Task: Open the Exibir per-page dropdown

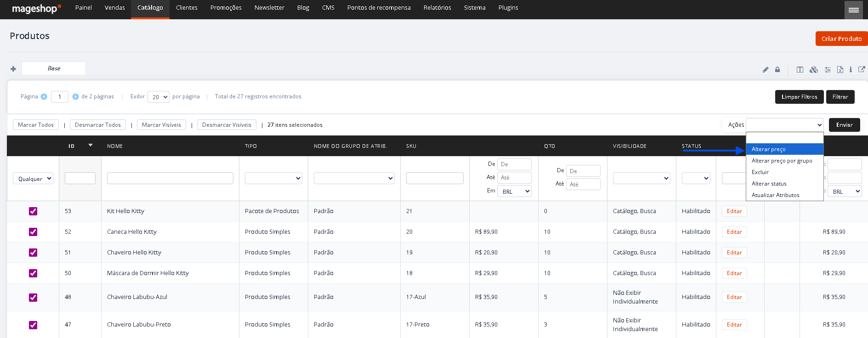Action: [x=159, y=97]
